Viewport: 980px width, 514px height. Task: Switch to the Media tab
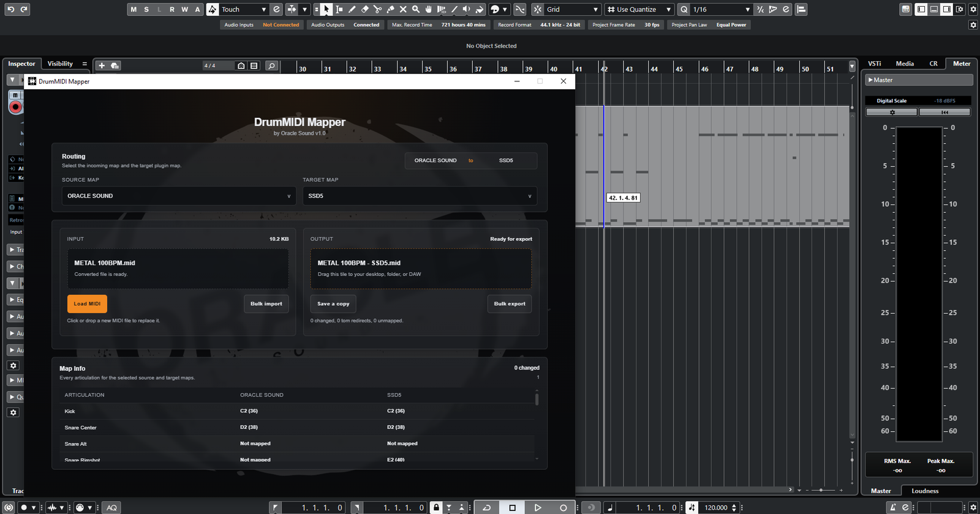(904, 64)
